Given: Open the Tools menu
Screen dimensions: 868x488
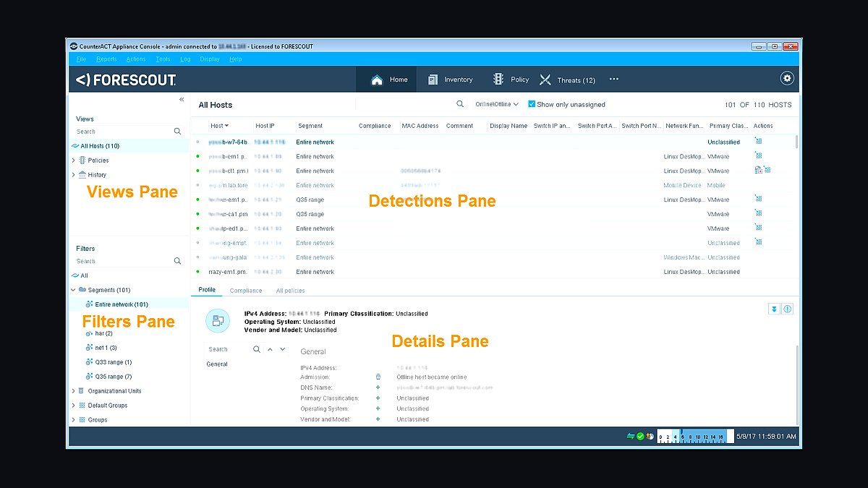Looking at the screenshot, I should (163, 59).
